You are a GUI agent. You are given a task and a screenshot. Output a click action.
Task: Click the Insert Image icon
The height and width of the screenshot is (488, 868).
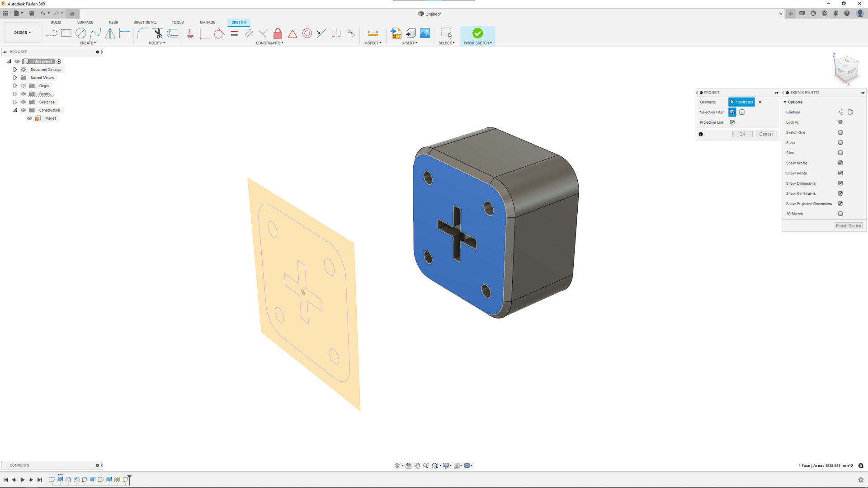[x=425, y=33]
